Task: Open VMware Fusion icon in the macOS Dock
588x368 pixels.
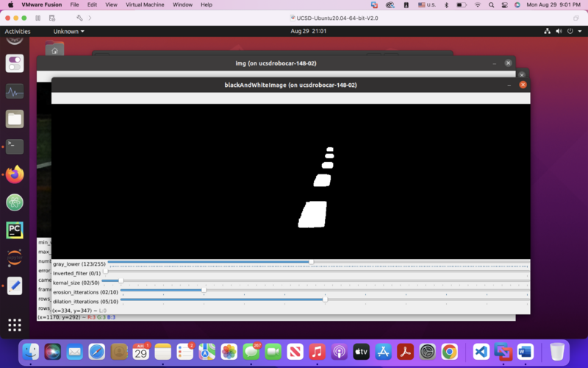Action: [x=503, y=353]
